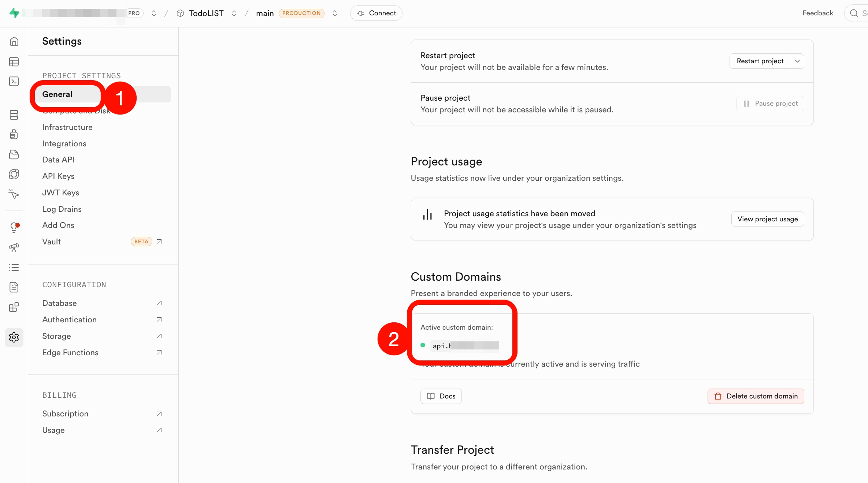Expand the Restart project dropdown arrow

(x=797, y=61)
